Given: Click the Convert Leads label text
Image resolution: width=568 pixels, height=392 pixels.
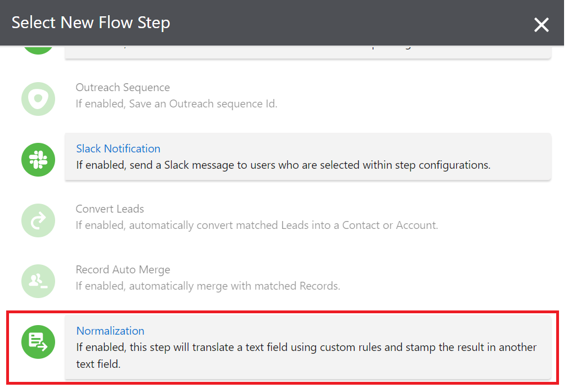Looking at the screenshot, I should coord(110,209).
